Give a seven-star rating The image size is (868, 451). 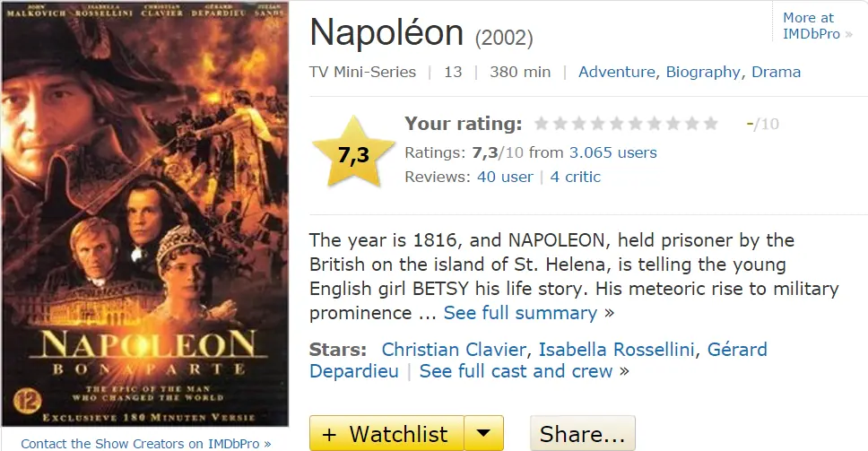pyautogui.click(x=654, y=124)
